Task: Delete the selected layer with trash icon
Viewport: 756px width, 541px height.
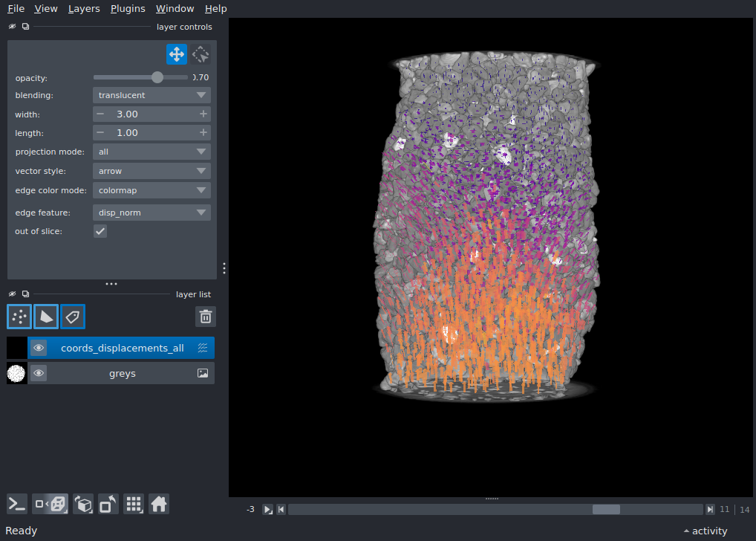Action: tap(206, 317)
